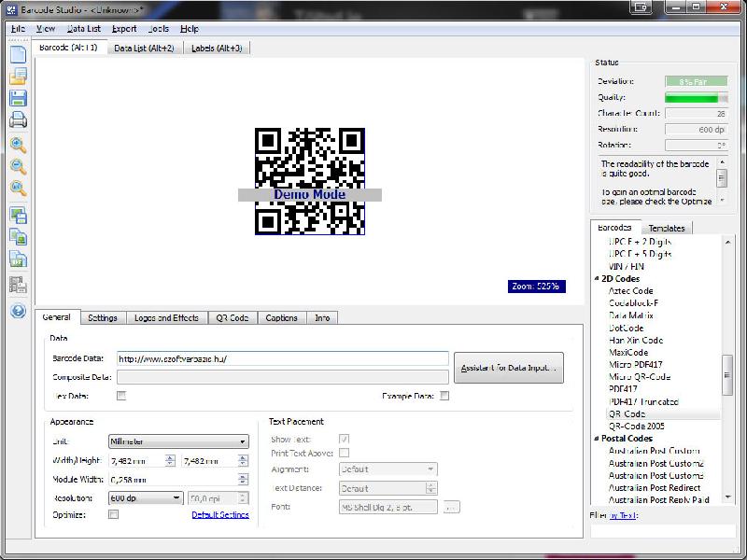Open the QR Code properties tab
747x560 pixels.
[233, 318]
